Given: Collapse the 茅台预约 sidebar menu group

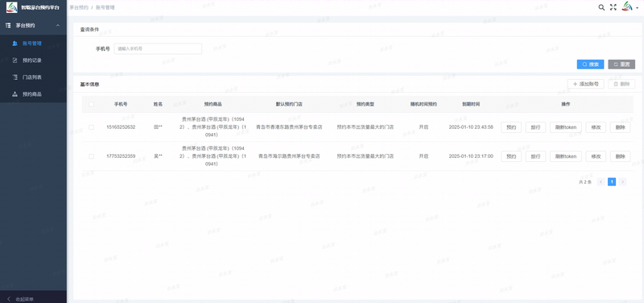Looking at the screenshot, I should pyautogui.click(x=33, y=26).
